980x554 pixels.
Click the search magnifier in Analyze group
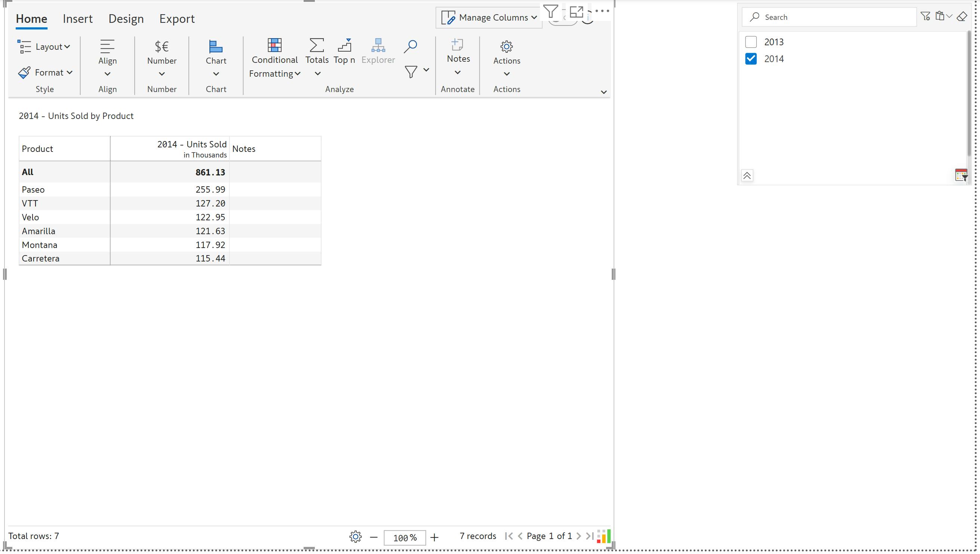[x=410, y=46]
